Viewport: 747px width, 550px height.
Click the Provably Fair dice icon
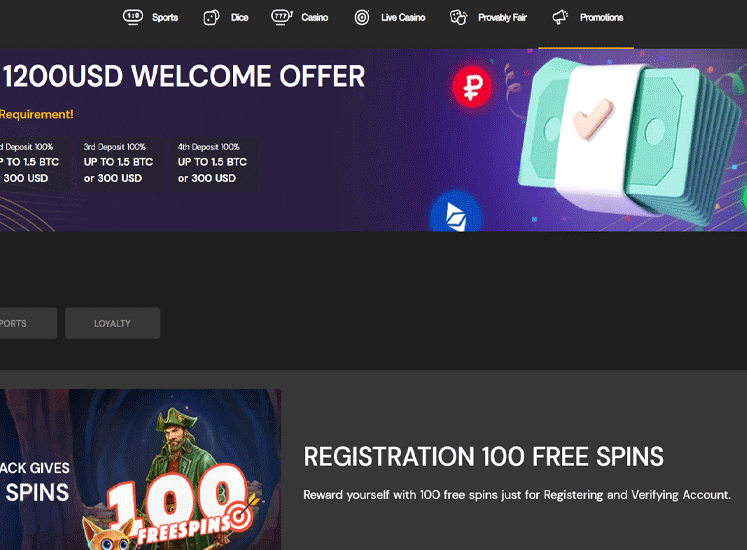coord(458,18)
